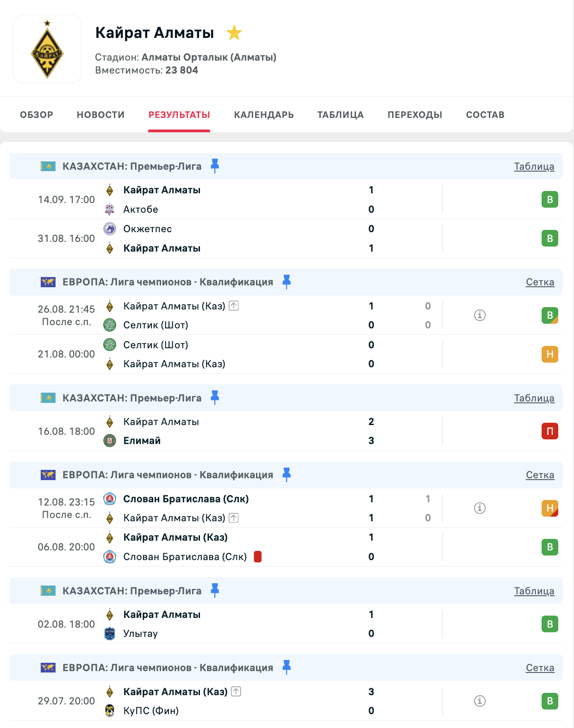This screenshot has height=728, width=574.
Task: Toggle pin on Премьер-Лига header above Улытау match
Action: pos(215,591)
